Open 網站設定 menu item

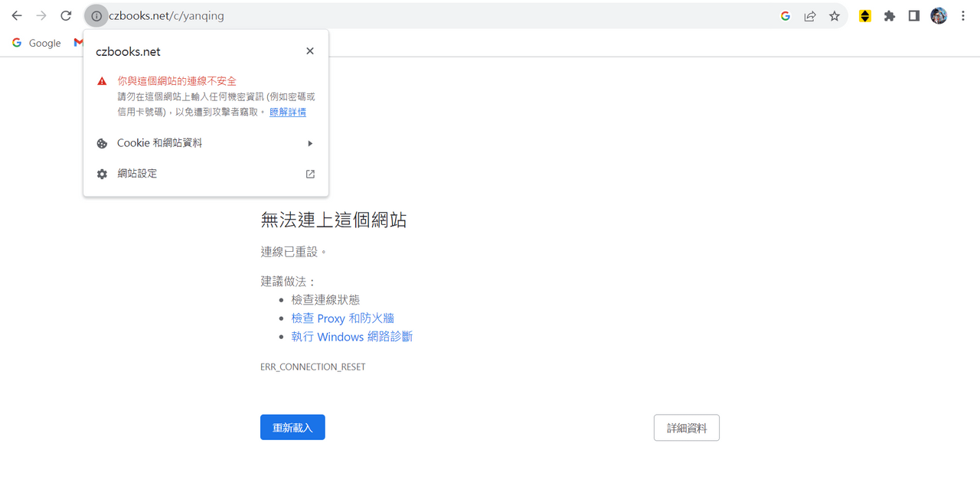point(206,174)
